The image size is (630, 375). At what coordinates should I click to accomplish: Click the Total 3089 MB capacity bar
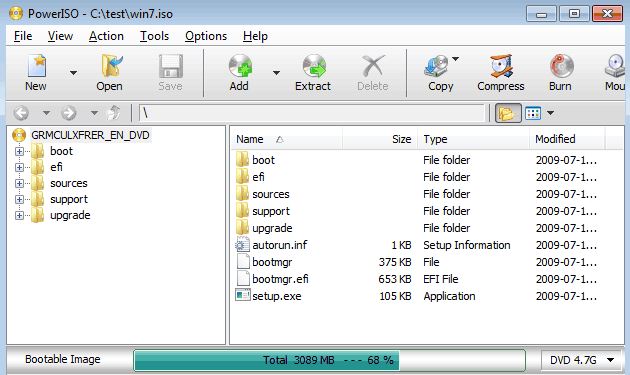coord(329,360)
